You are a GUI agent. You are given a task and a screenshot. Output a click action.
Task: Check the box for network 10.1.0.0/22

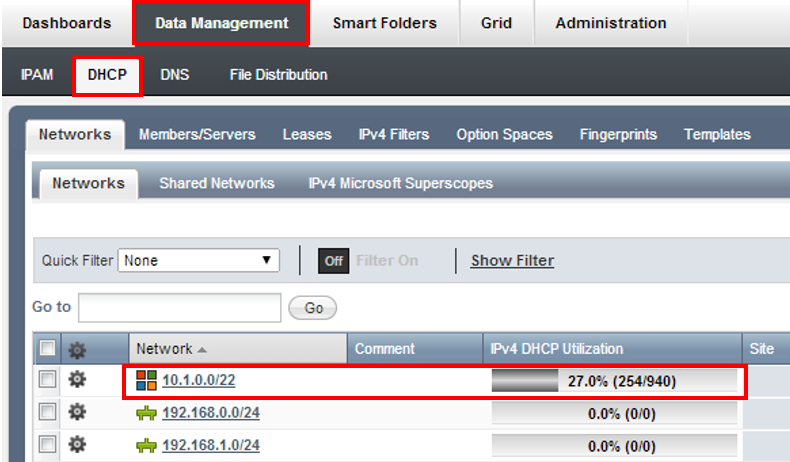pyautogui.click(x=47, y=380)
